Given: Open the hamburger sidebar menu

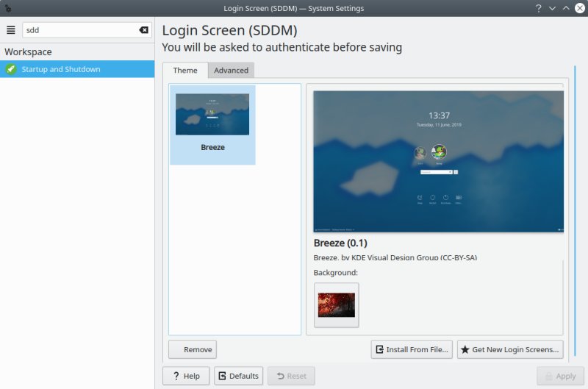Looking at the screenshot, I should tap(11, 30).
